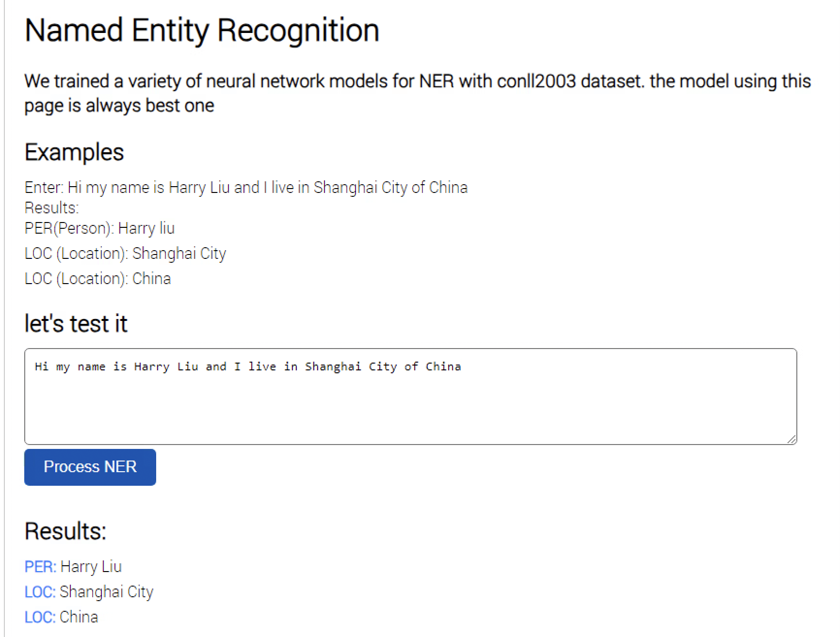The height and width of the screenshot is (637, 840).
Task: Click the Harry Liu result entity
Action: coord(90,566)
